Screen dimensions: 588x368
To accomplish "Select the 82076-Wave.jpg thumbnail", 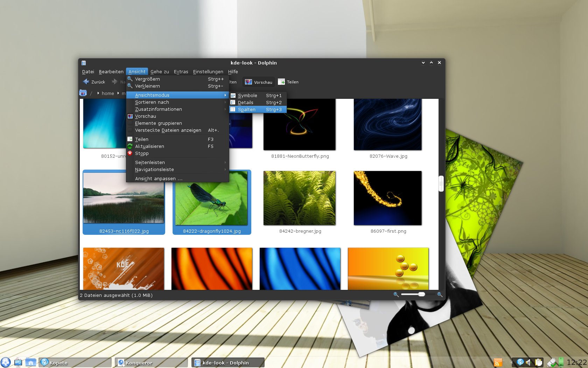I will 388,124.
